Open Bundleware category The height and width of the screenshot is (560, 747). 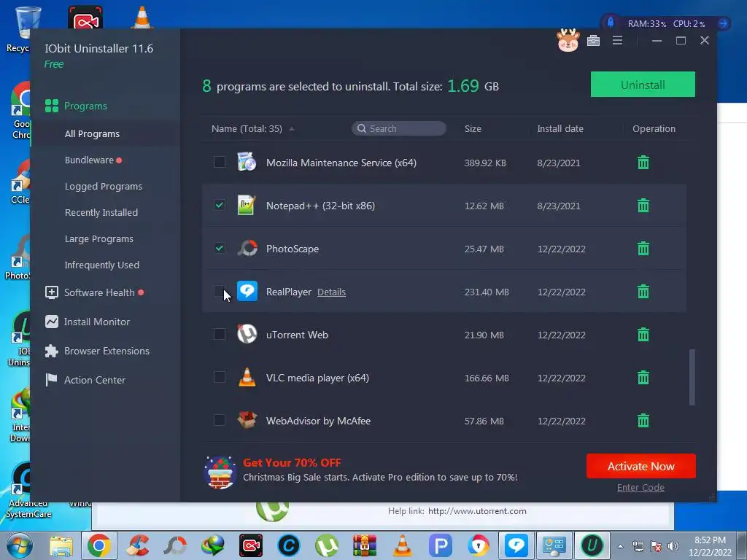pyautogui.click(x=89, y=160)
